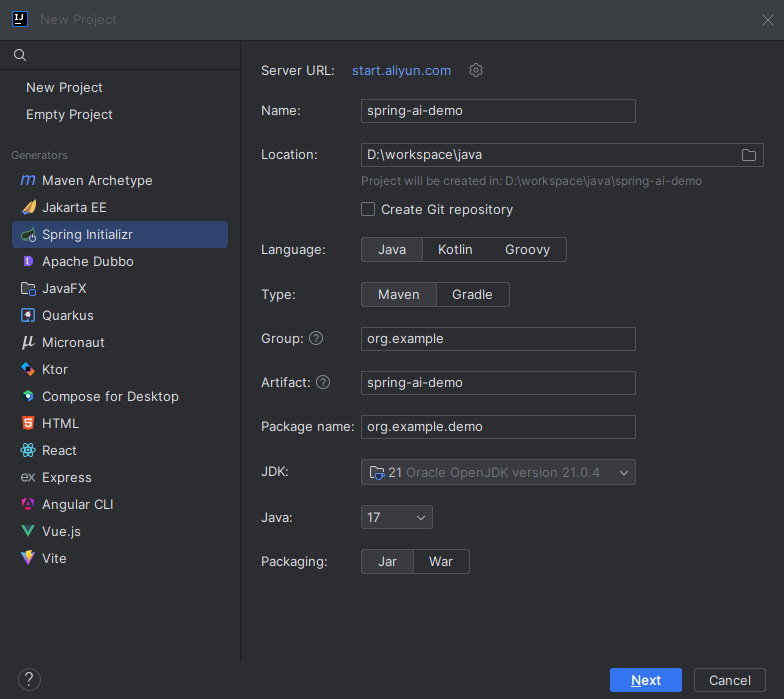This screenshot has width=784, height=699.
Task: Click the search magnifier icon
Action: click(x=20, y=55)
